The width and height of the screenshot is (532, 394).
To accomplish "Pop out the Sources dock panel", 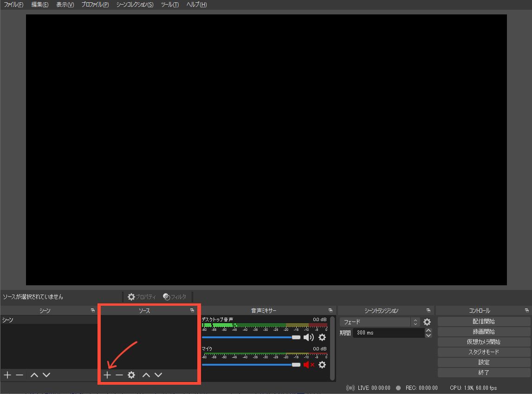I will 192,310.
